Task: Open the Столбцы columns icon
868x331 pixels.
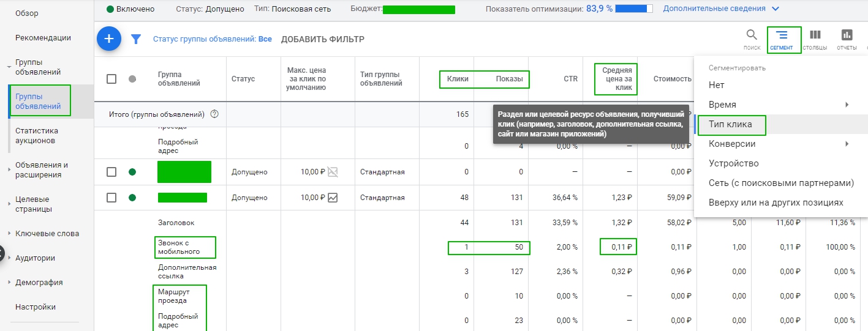Action: [x=815, y=37]
